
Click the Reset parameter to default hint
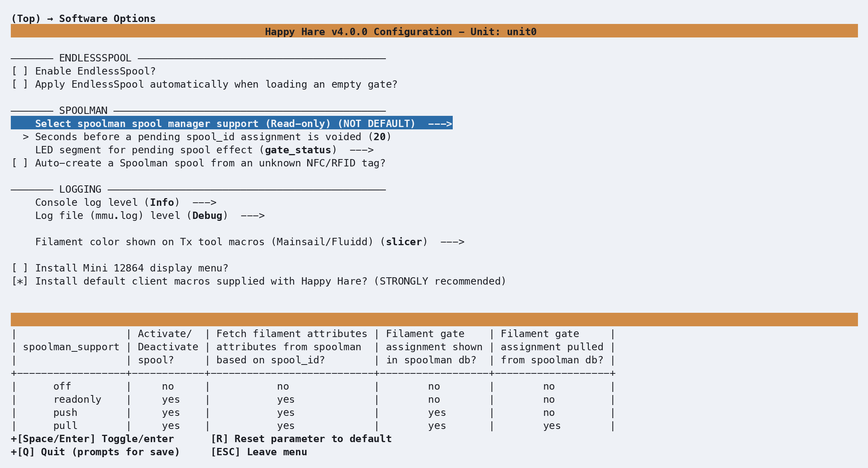(x=301, y=439)
